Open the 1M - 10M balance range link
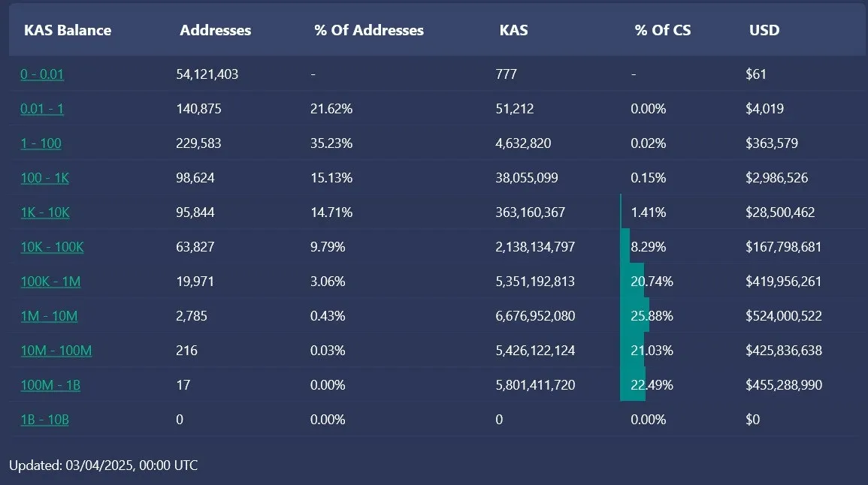This screenshot has width=868, height=485. pos(49,316)
